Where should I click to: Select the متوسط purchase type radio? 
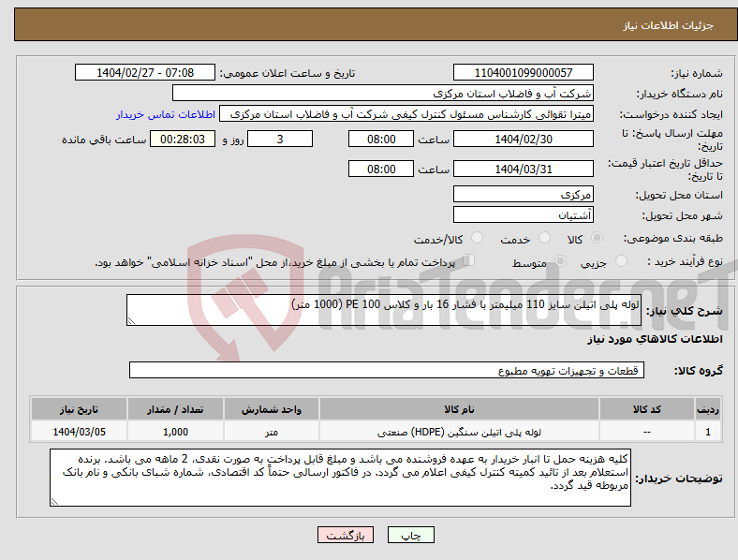pos(560,260)
